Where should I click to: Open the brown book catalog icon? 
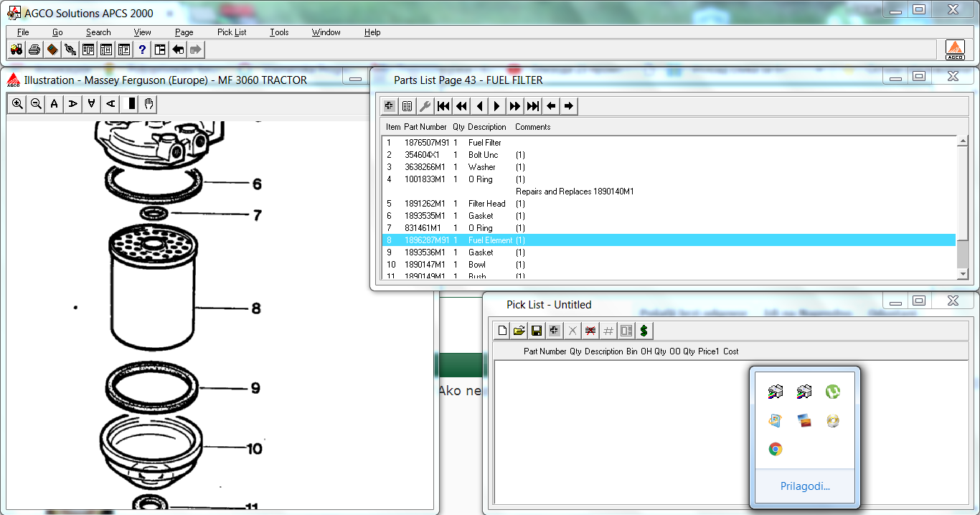click(52, 49)
